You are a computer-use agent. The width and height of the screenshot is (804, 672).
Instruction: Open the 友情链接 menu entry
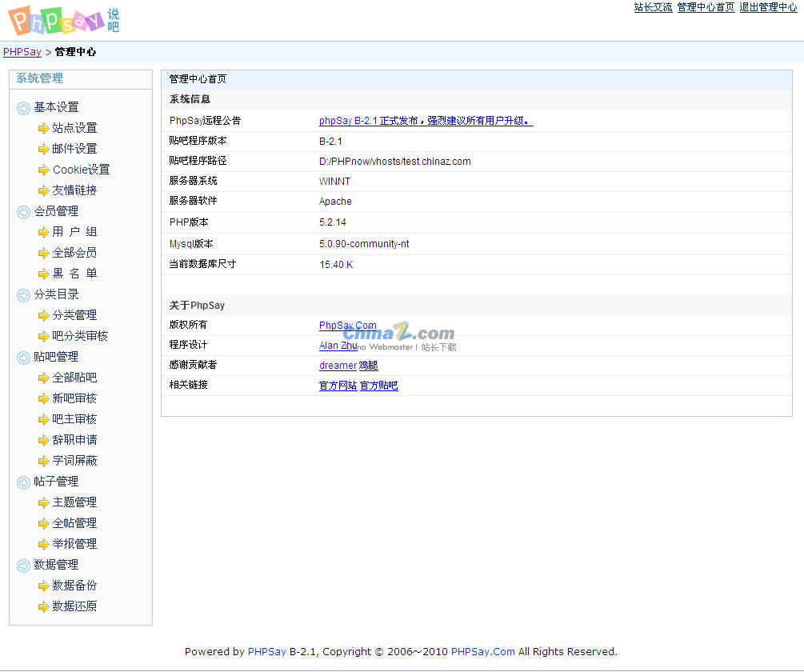[74, 190]
